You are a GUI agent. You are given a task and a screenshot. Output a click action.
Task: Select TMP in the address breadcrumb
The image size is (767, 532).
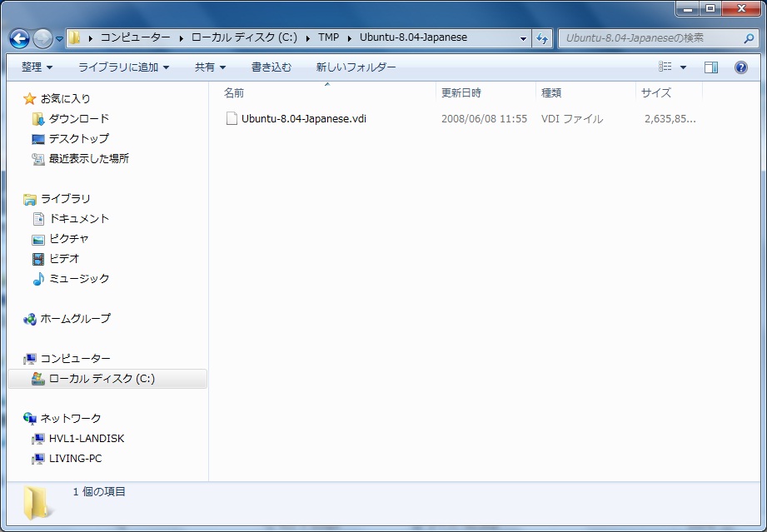[328, 37]
